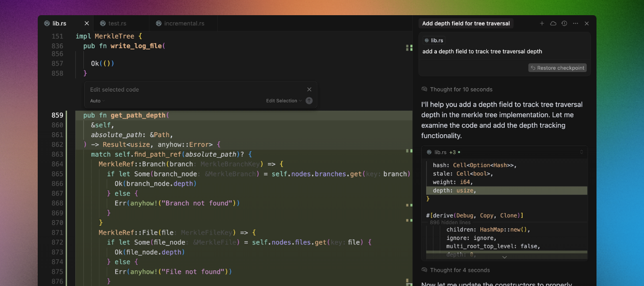Screen dimensions: 644x286
Task: Open the three-dots more options menu
Action: [x=575, y=24]
